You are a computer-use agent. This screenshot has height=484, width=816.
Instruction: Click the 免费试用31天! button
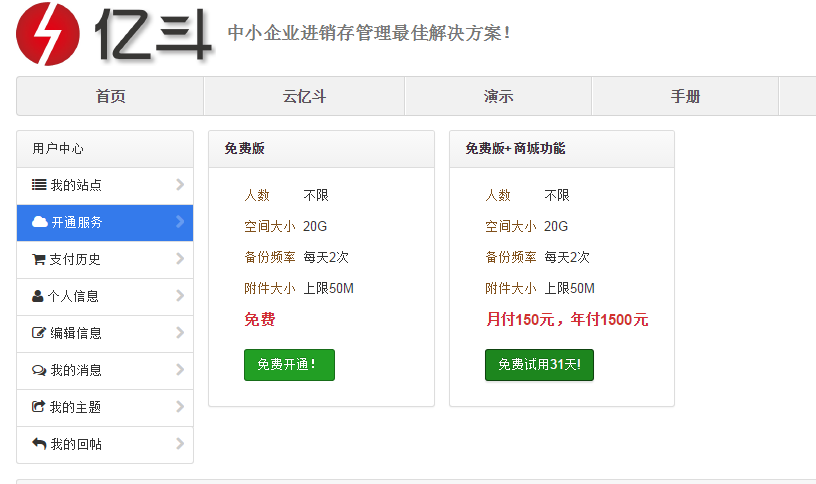[539, 365]
